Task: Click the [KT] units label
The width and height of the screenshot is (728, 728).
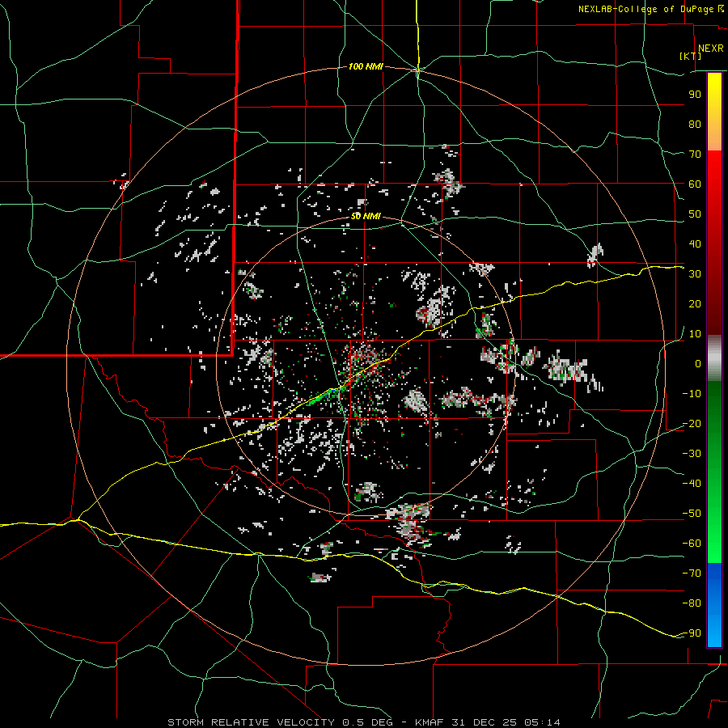Action: (691, 56)
